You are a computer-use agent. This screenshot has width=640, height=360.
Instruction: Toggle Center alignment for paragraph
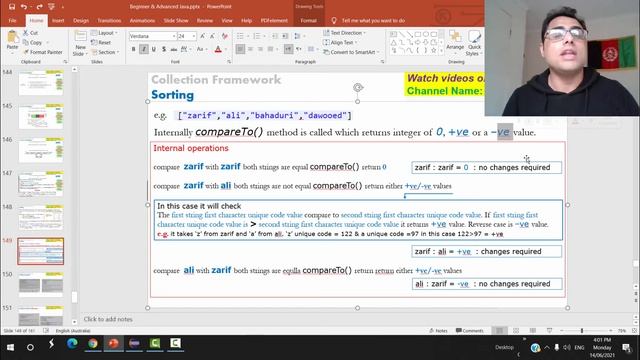pyautogui.click(x=250, y=49)
